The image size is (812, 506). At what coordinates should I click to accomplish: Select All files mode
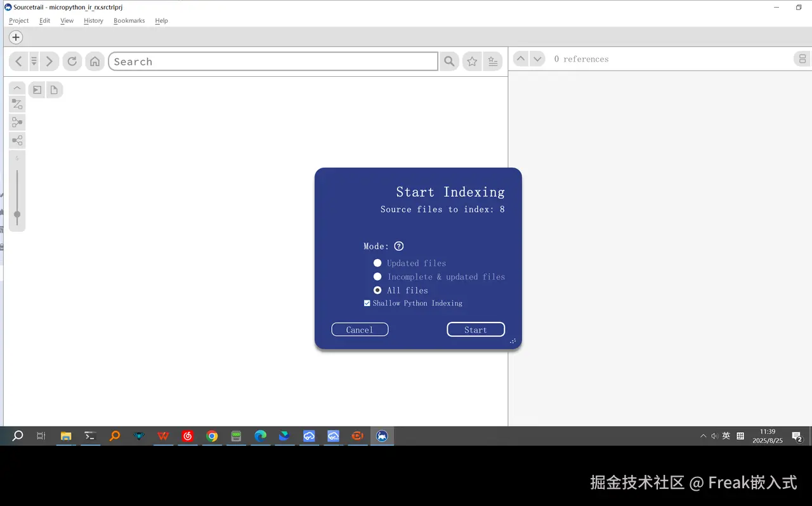tap(401, 290)
